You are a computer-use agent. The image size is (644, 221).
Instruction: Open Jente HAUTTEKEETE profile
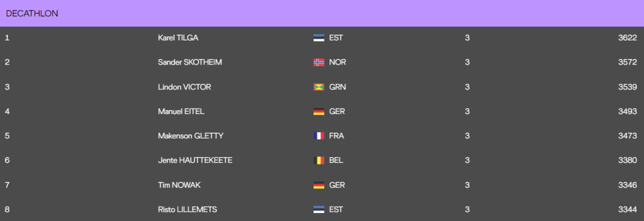[x=195, y=160]
